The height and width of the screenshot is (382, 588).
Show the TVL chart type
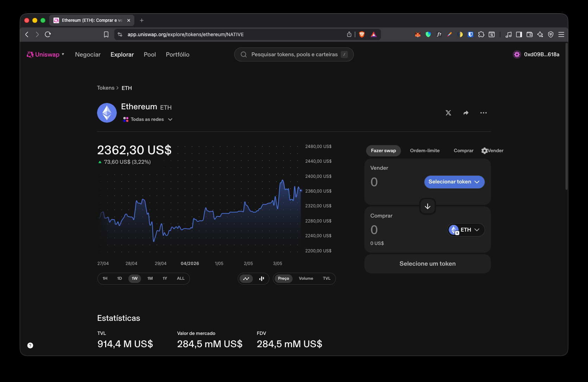point(327,279)
